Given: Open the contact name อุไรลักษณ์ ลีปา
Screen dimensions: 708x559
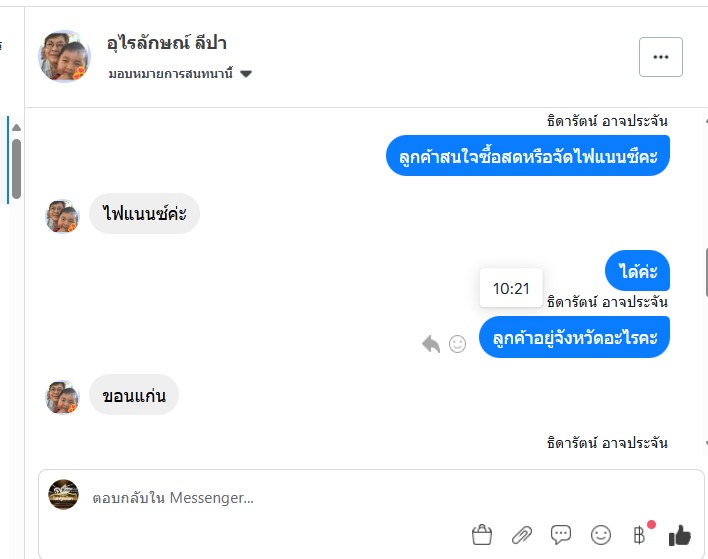Looking at the screenshot, I should click(x=167, y=43).
